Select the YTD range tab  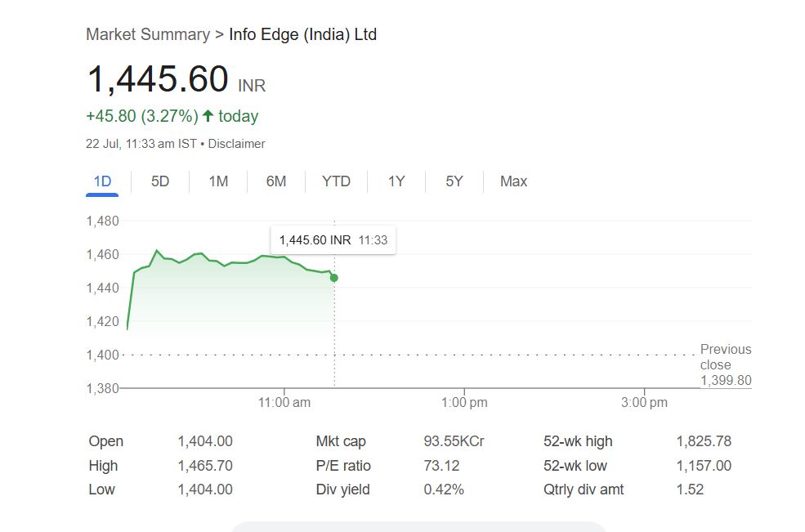coord(336,181)
